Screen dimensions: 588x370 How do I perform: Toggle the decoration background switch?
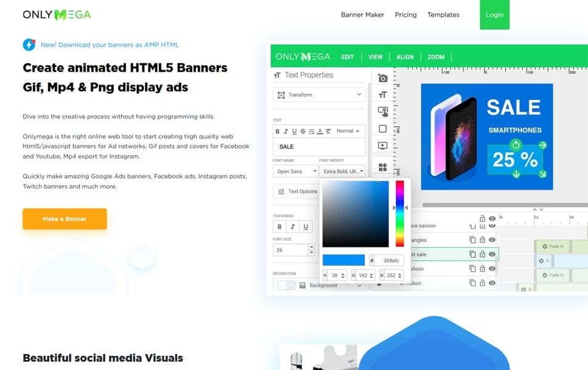click(x=285, y=286)
